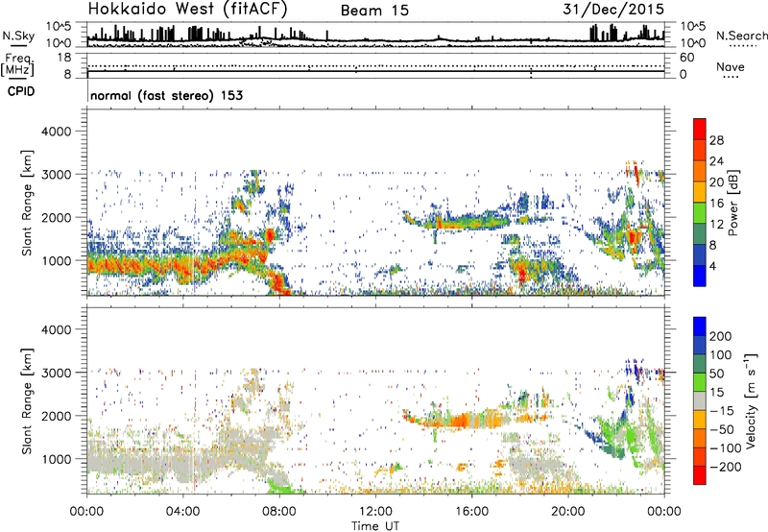The height and width of the screenshot is (532, 768).
Task: Click the '04:00' time axis tick label
Action: pyautogui.click(x=182, y=512)
